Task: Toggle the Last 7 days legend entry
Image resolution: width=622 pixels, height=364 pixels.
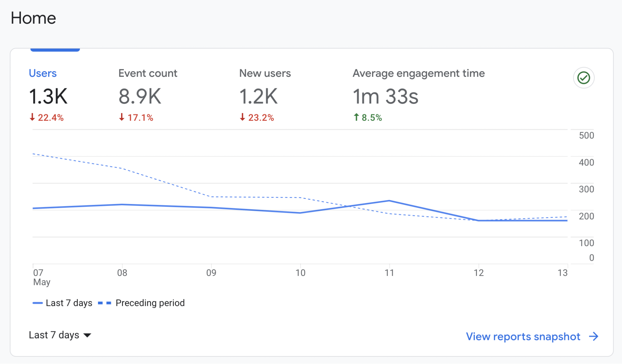Action: [69, 302]
